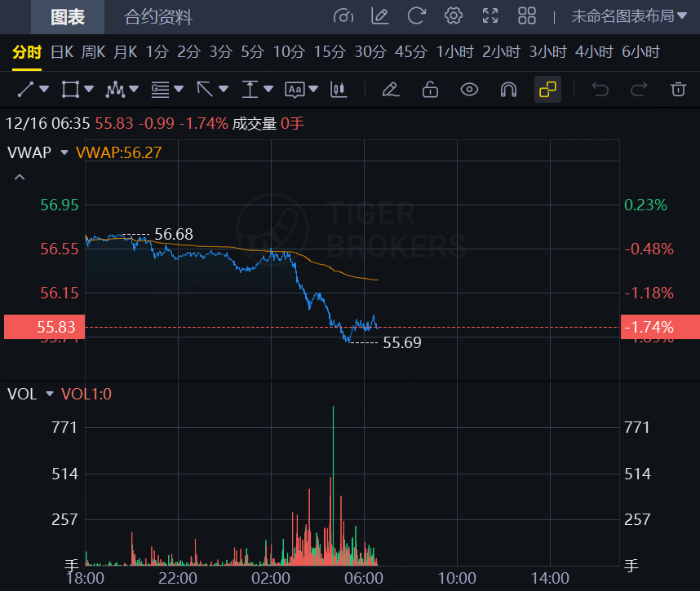Enable magnet snap mode

click(508, 90)
